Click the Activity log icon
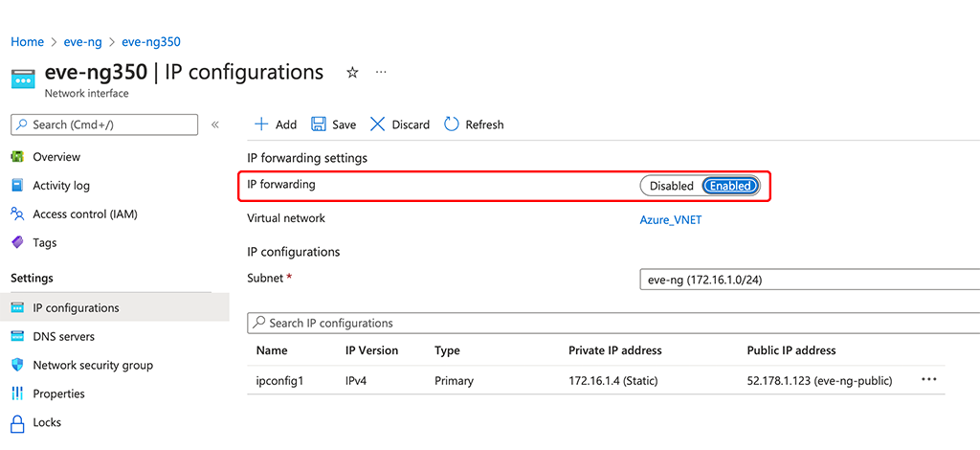 pyautogui.click(x=17, y=186)
